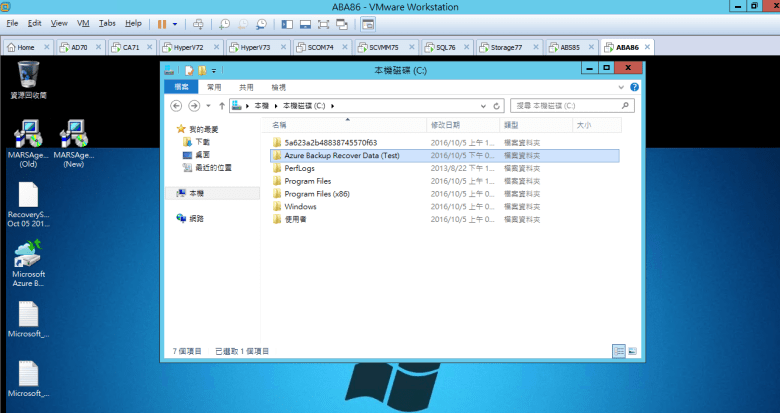Click the Explorer help question mark icon
780x413 pixels.
coord(634,87)
